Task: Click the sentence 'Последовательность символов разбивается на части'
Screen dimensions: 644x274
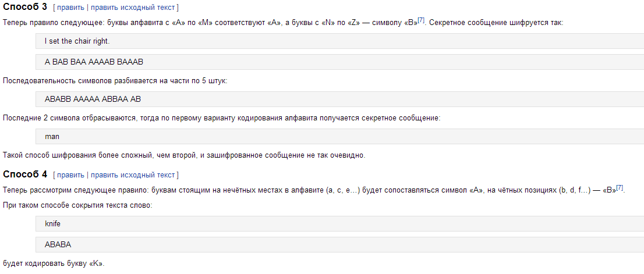Action: point(115,81)
